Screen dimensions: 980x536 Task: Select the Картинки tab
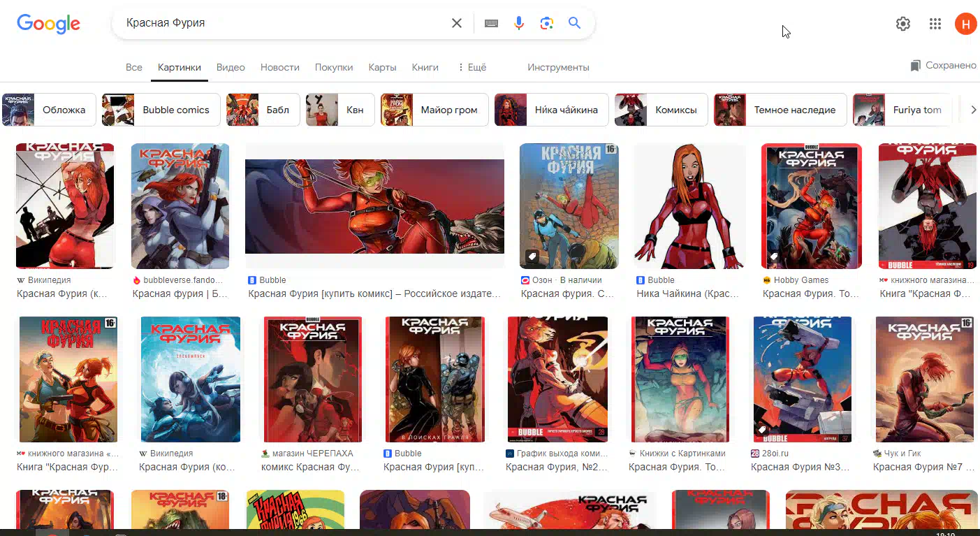coord(180,67)
